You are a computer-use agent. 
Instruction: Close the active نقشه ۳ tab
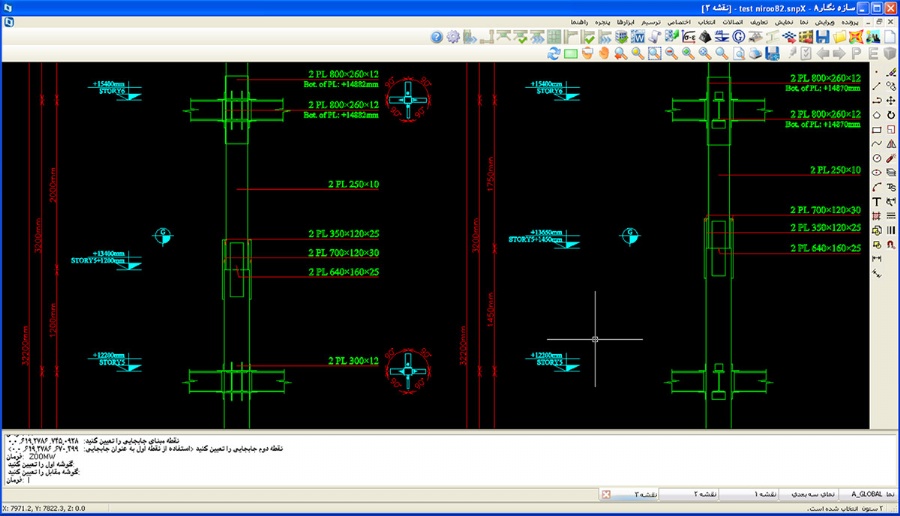pyautogui.click(x=605, y=494)
